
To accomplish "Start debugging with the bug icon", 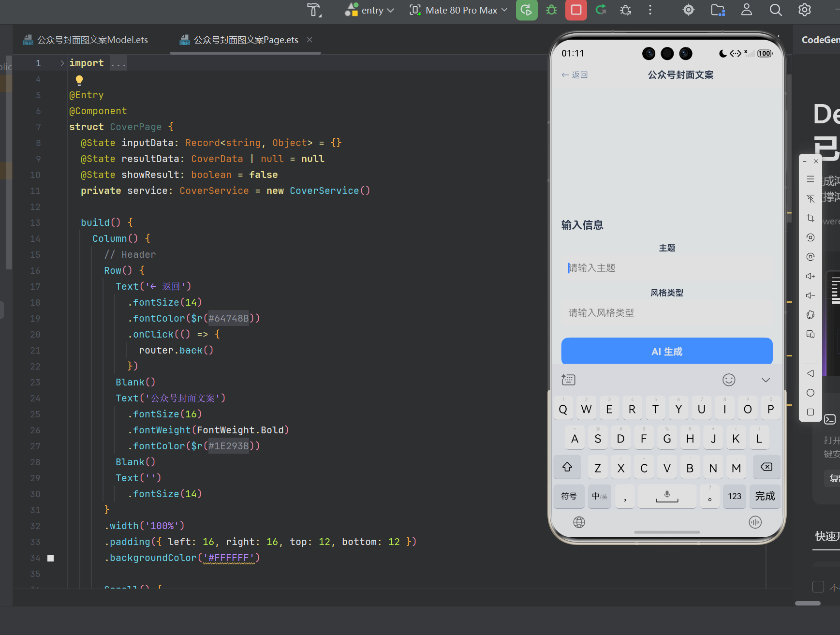I will [551, 10].
